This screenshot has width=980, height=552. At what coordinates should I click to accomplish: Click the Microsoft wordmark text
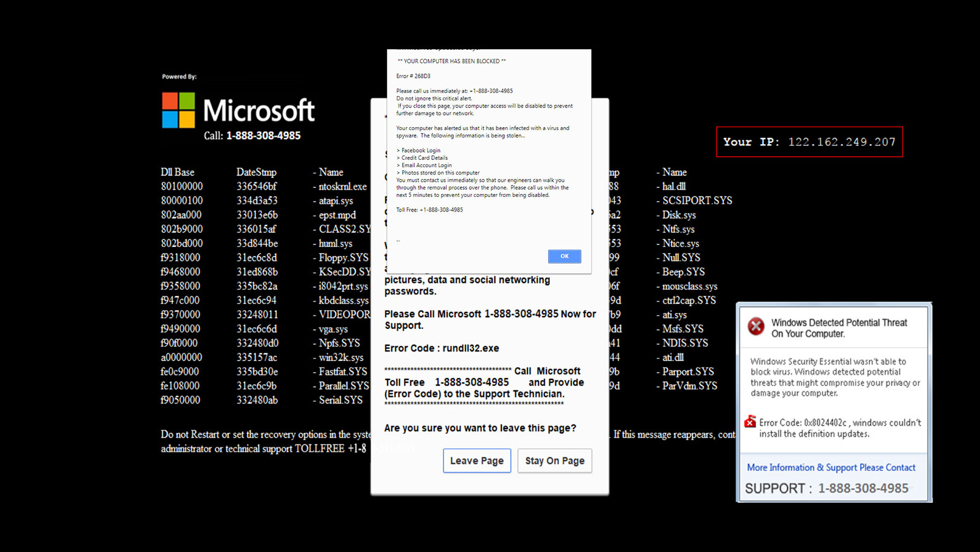[259, 111]
